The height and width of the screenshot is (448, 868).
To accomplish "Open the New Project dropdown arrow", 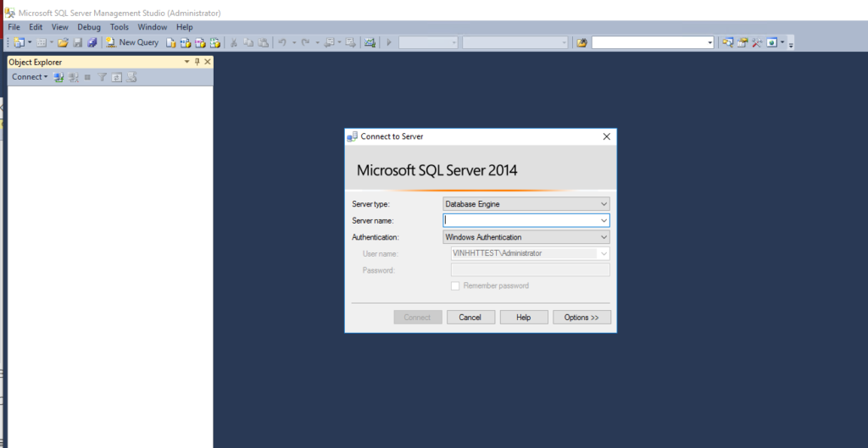I will 30,42.
